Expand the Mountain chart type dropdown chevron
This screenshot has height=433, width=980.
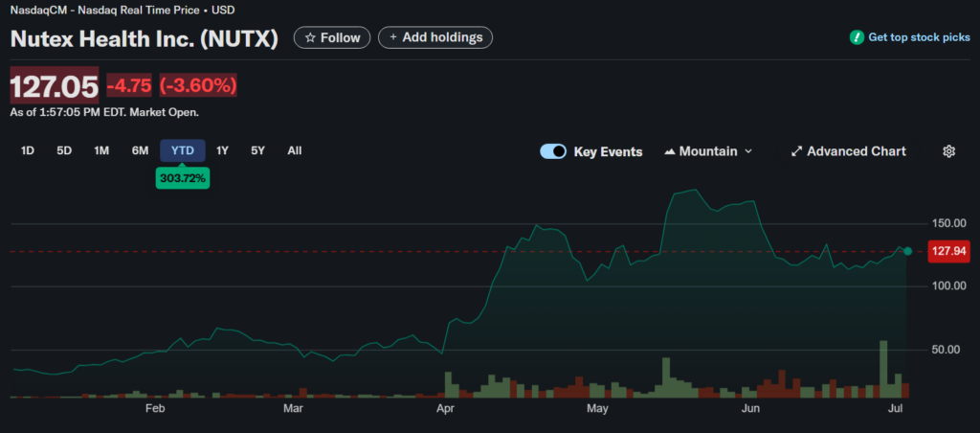[x=748, y=151]
